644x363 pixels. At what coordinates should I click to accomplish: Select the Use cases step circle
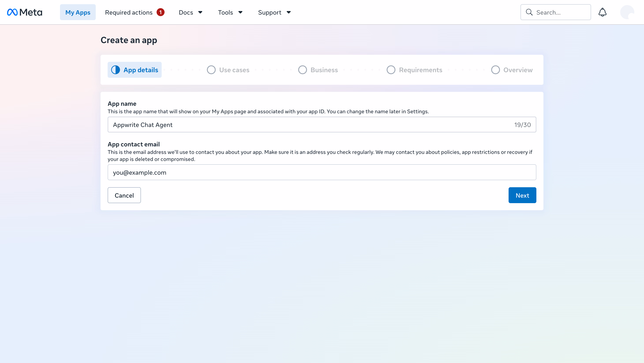pyautogui.click(x=211, y=70)
